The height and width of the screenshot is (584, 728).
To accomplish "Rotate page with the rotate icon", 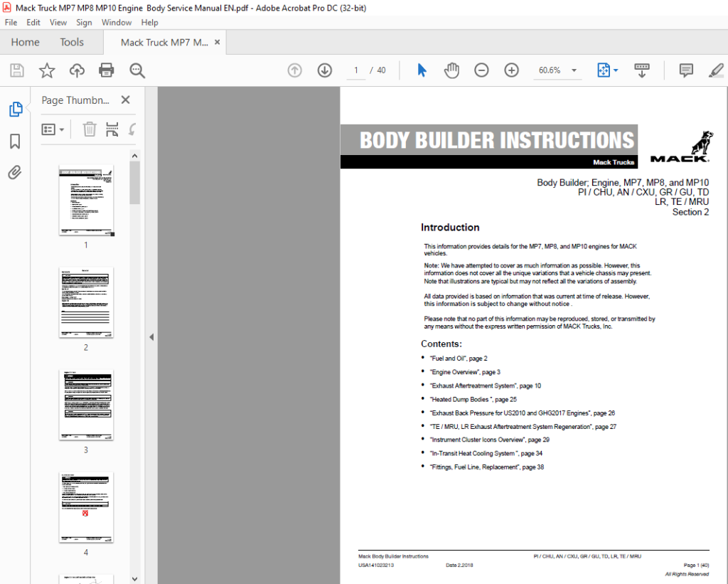I will [x=132, y=129].
